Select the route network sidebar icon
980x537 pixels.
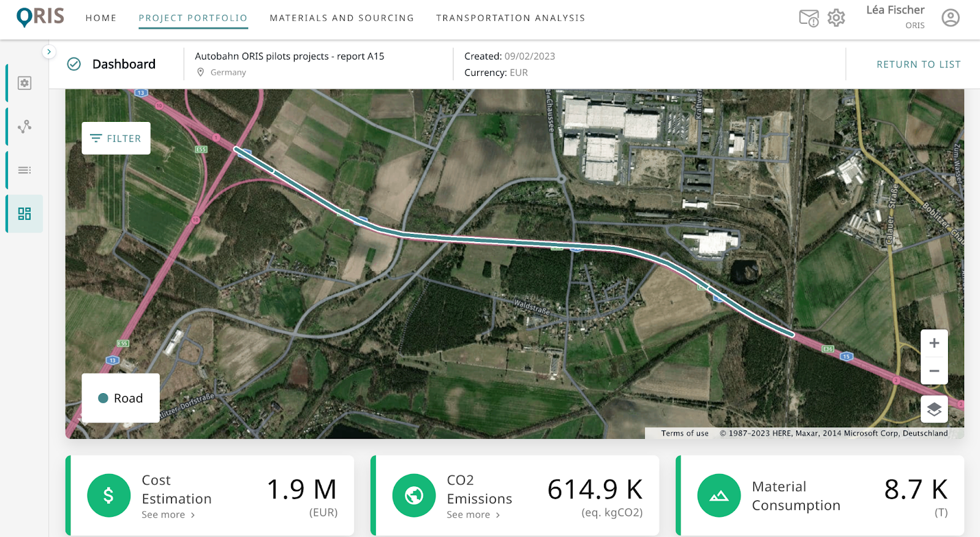(x=24, y=127)
